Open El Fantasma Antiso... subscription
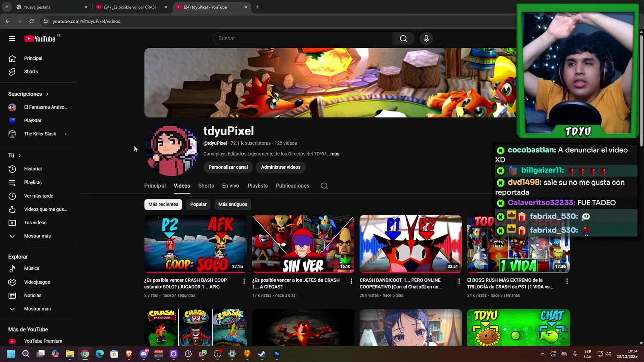 tap(39, 107)
